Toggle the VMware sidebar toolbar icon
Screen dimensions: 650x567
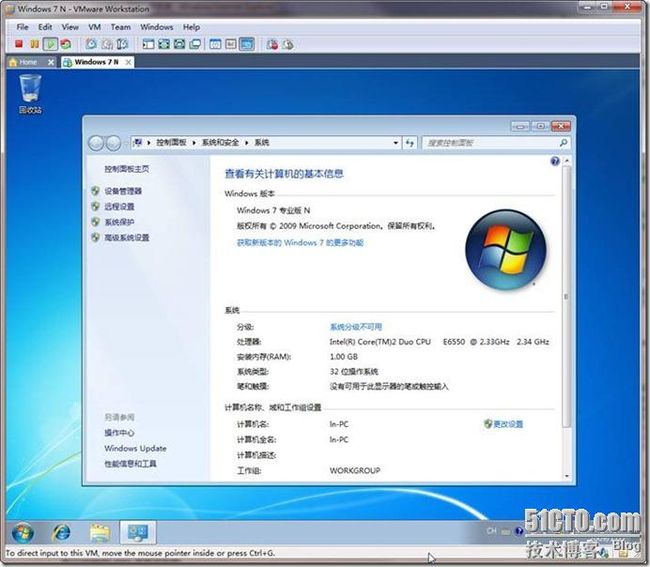pyautogui.click(x=148, y=44)
